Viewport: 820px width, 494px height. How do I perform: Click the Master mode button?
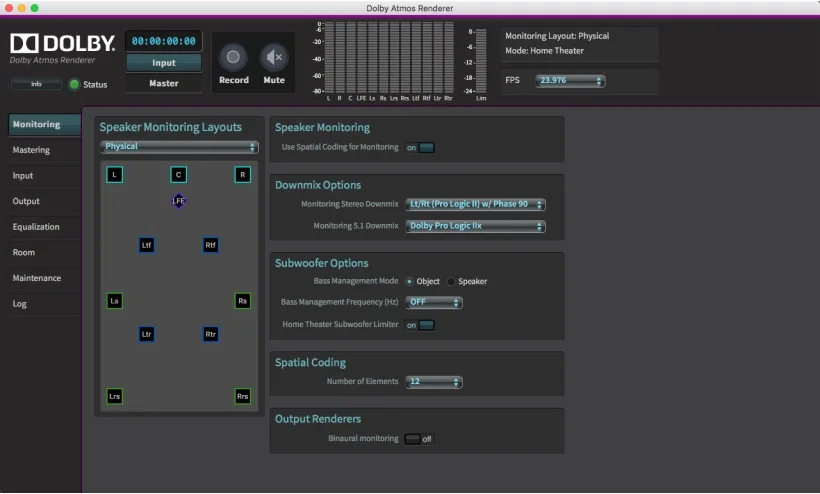(164, 83)
